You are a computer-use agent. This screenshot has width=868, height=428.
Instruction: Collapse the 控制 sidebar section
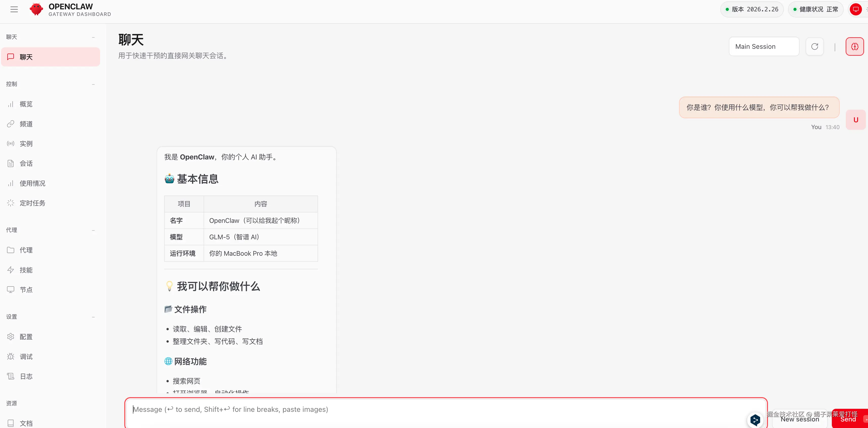pos(93,84)
